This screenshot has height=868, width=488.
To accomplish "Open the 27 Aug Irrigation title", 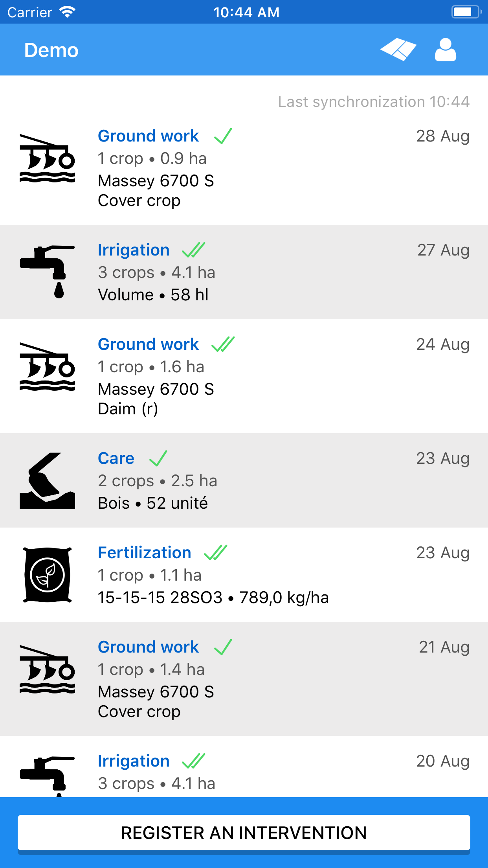I will pos(134,250).
